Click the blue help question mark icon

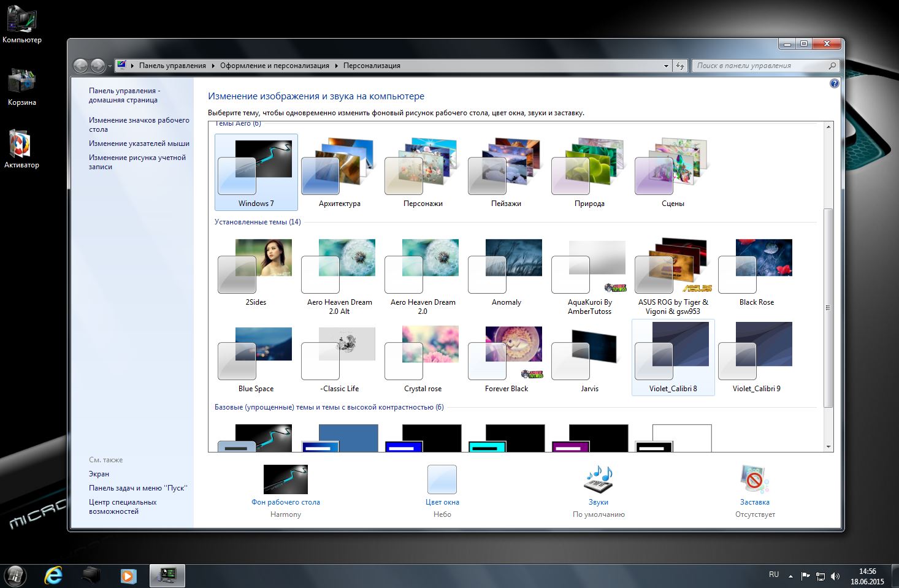pos(834,83)
